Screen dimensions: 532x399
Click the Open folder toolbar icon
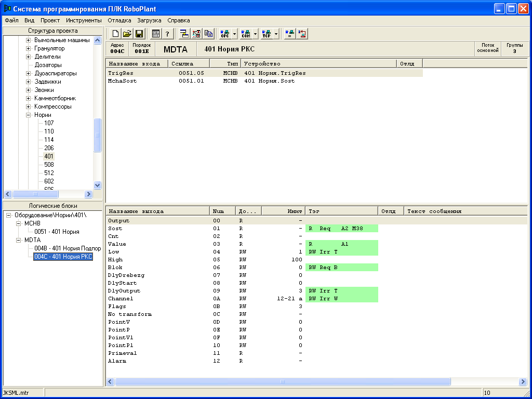[x=127, y=34]
